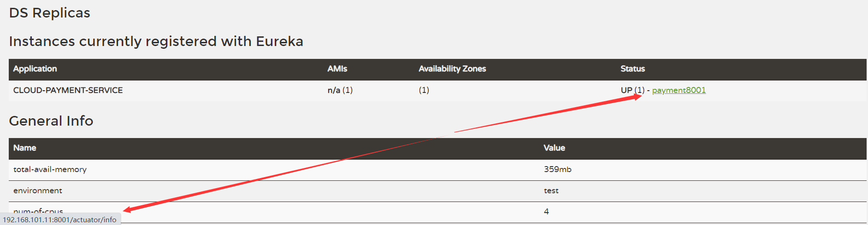Viewport: 868px width, 225px height.
Task: Click the CLOUD-PAYMENT-SERVICE application name
Action: 68,90
